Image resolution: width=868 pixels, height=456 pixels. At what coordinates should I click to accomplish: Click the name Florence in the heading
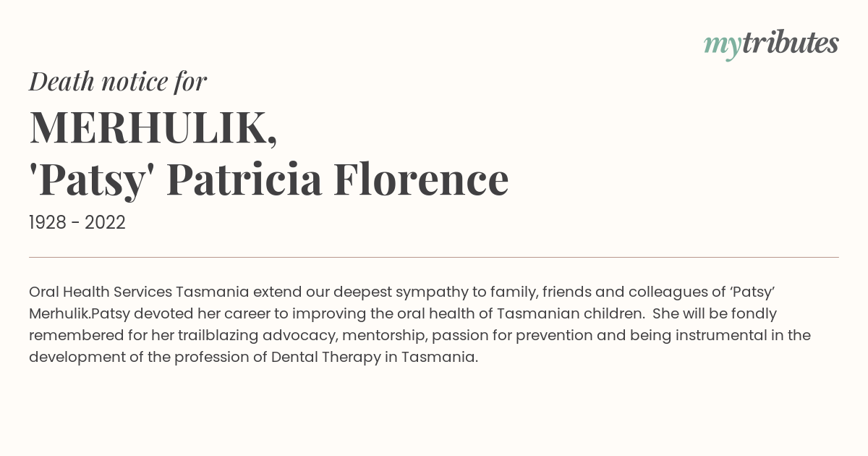pos(421,180)
